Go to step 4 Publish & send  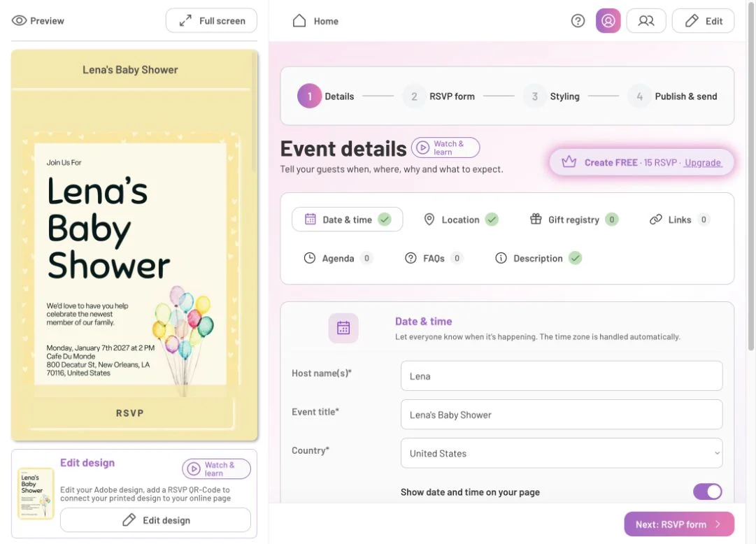click(x=673, y=96)
